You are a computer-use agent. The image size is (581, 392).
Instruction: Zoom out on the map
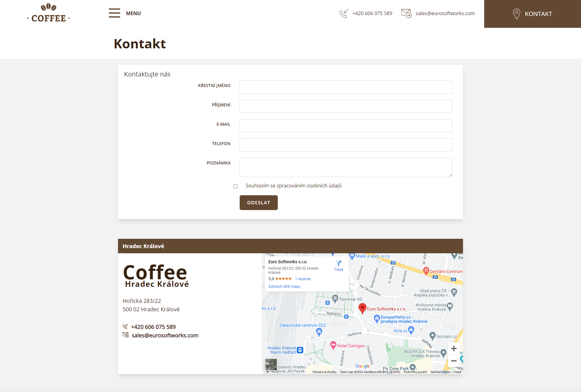[x=454, y=361]
